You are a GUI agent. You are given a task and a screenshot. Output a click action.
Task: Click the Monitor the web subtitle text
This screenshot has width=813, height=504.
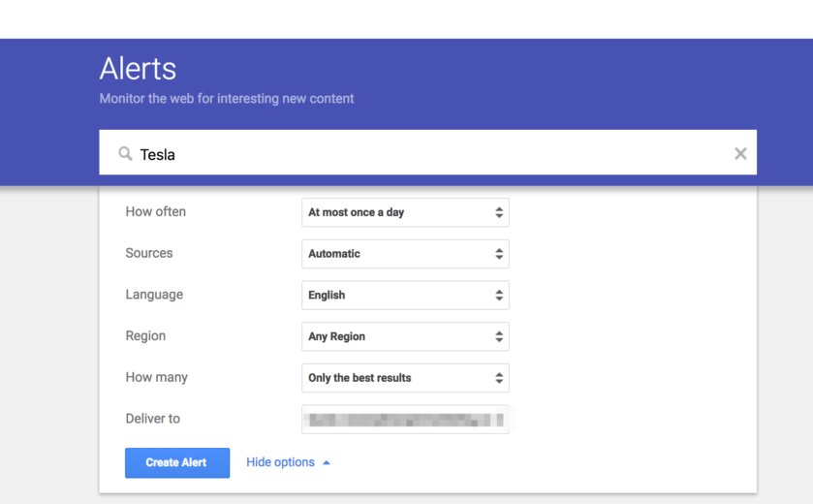coord(227,99)
